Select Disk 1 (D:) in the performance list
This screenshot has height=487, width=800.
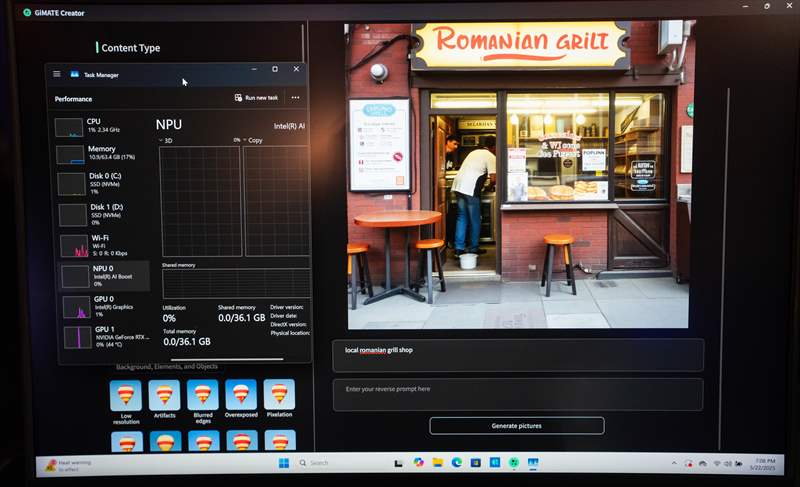102,215
